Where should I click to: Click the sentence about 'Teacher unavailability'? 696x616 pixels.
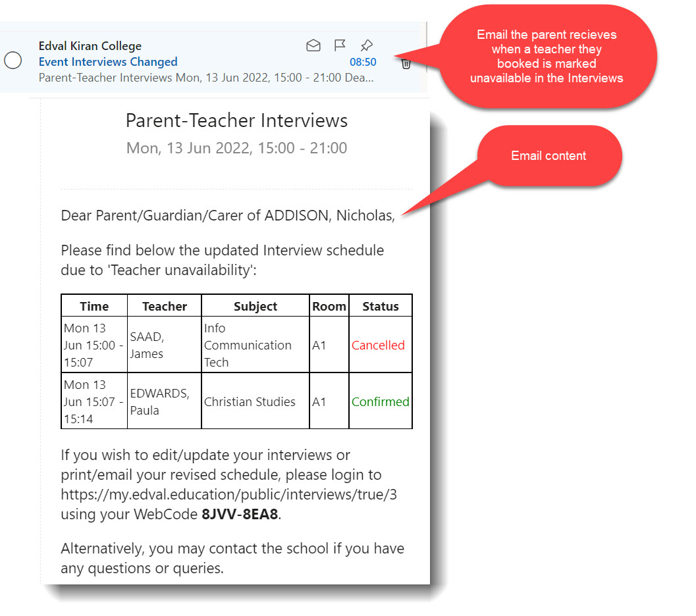(223, 260)
